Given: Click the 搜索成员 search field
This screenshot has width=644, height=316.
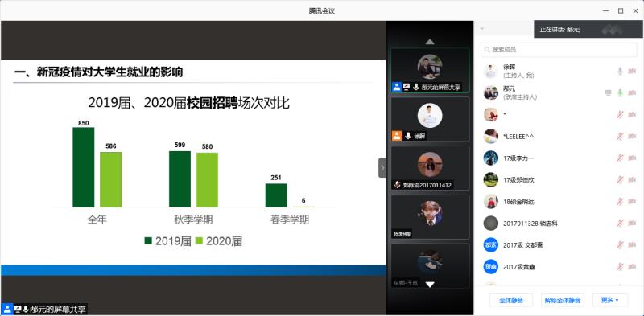Looking at the screenshot, I should tap(559, 50).
